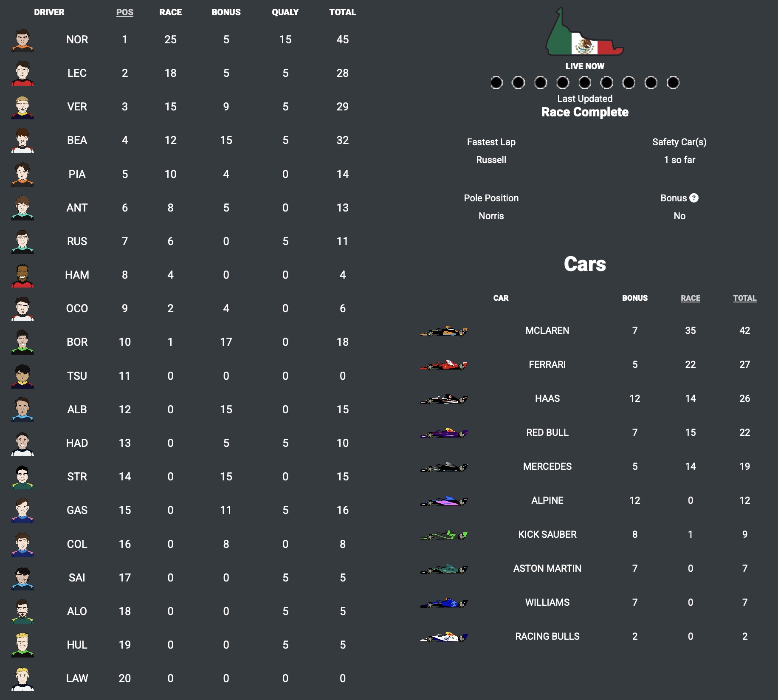Screen dimensions: 778x700
Task: Select the last race progress dot
Action: (673, 82)
